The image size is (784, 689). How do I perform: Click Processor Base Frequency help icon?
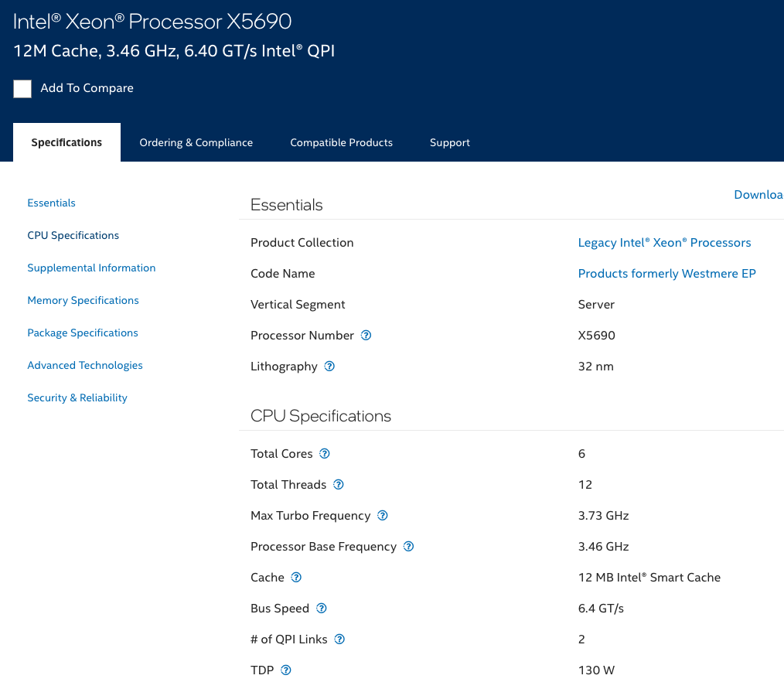click(408, 547)
